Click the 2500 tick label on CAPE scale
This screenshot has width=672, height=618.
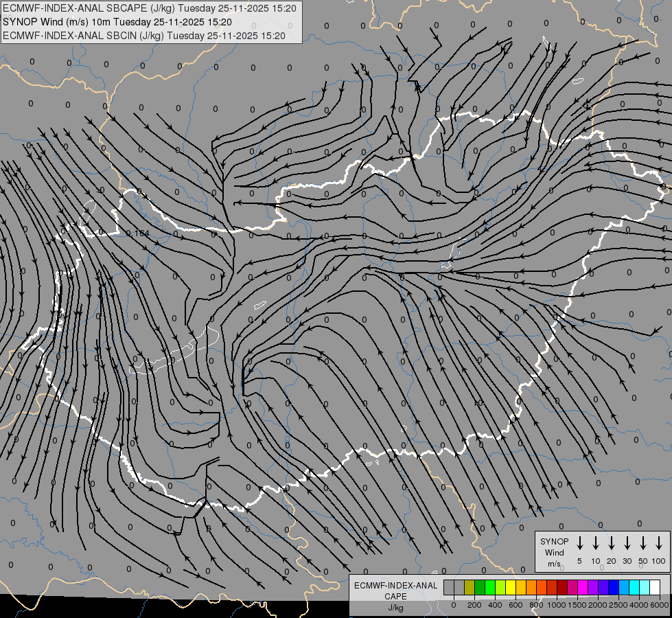(x=618, y=605)
